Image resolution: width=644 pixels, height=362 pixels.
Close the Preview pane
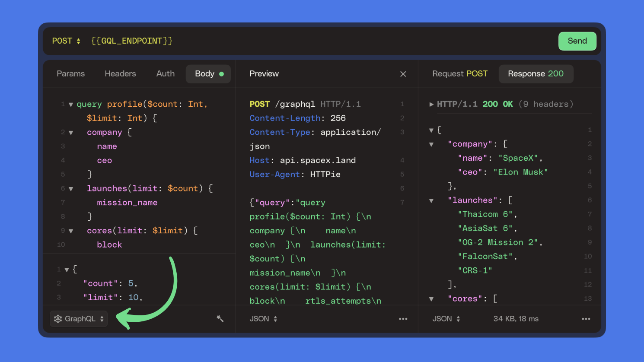403,74
